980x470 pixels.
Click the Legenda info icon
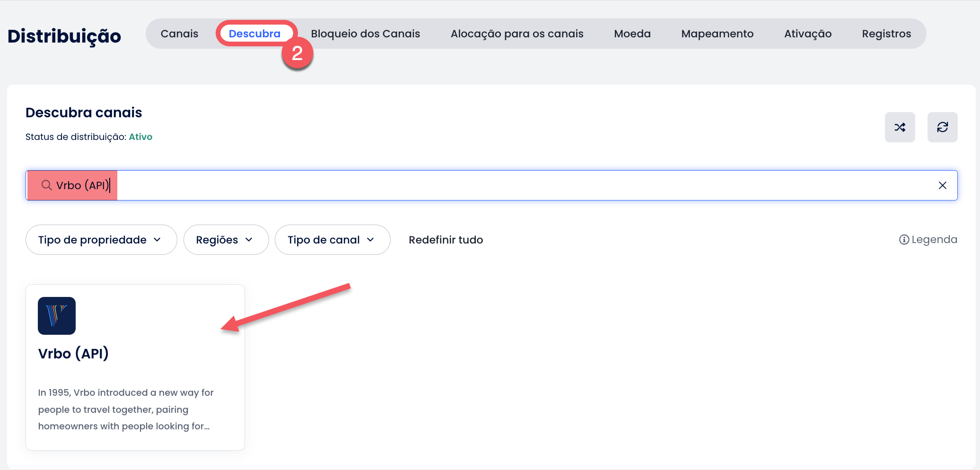[904, 240]
